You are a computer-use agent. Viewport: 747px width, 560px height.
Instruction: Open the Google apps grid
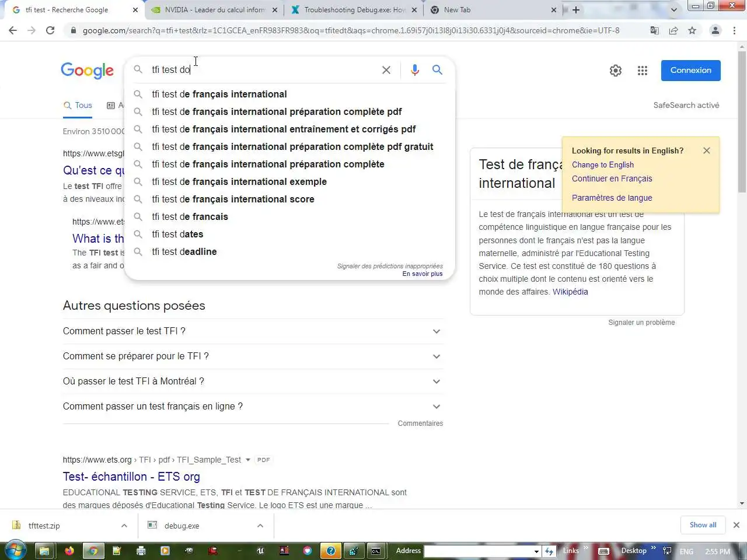(x=643, y=71)
